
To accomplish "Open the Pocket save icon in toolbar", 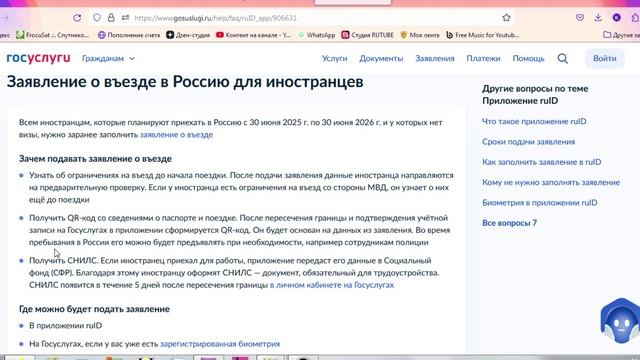I will pos(580,18).
